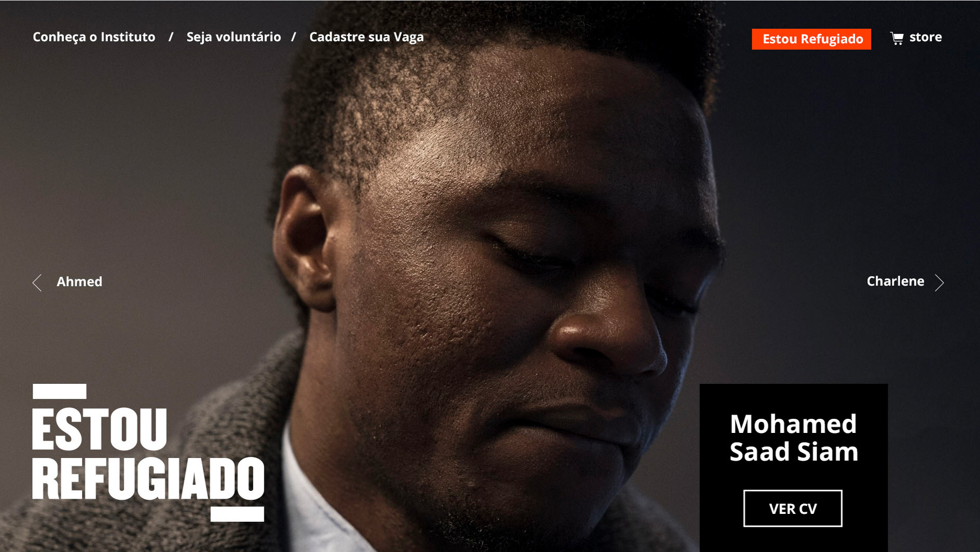Viewport: 980px width, 552px height.
Task: Click the first slash separator in navigation
Action: click(x=171, y=37)
